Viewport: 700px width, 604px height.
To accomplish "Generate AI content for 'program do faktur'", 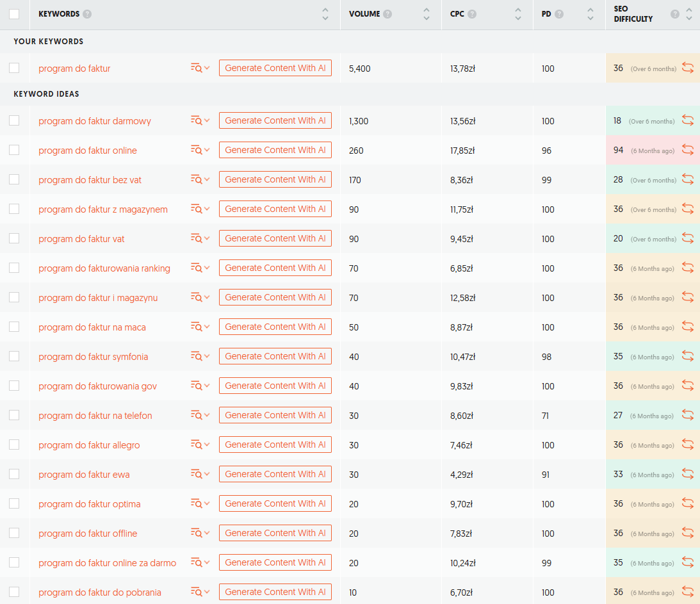I will tap(275, 68).
